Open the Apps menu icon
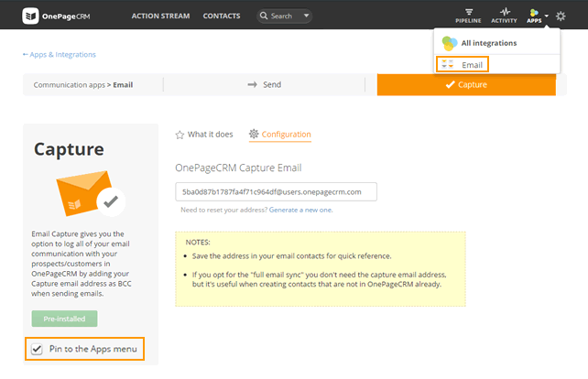 534,13
